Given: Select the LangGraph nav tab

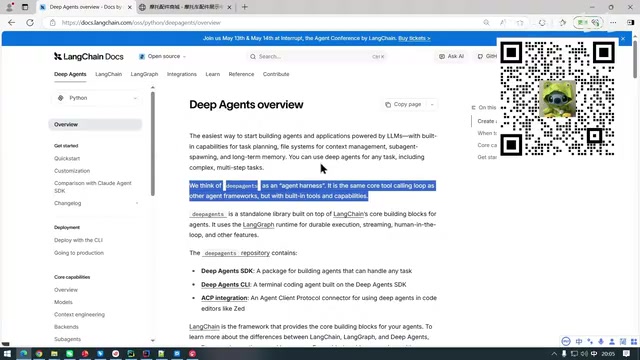Looking at the screenshot, I should click(x=144, y=74).
